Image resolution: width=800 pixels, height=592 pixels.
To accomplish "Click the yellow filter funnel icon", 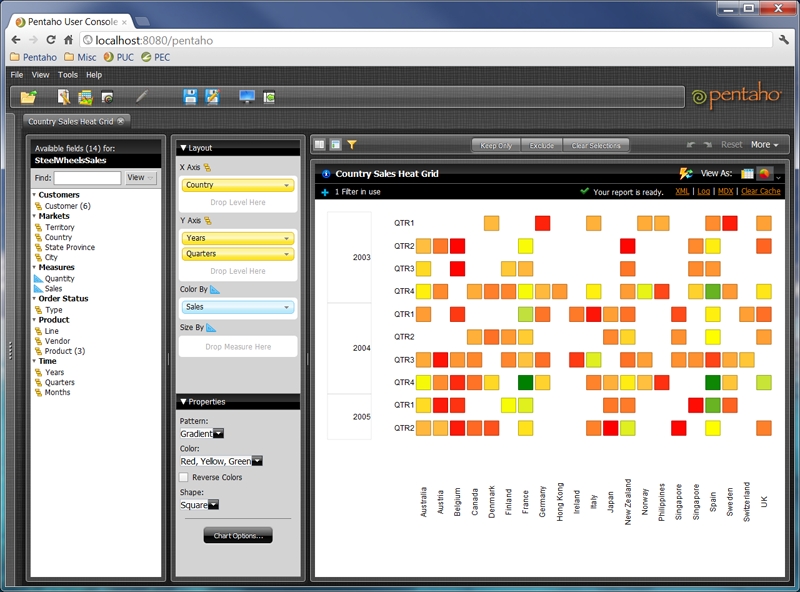I will pos(352,145).
